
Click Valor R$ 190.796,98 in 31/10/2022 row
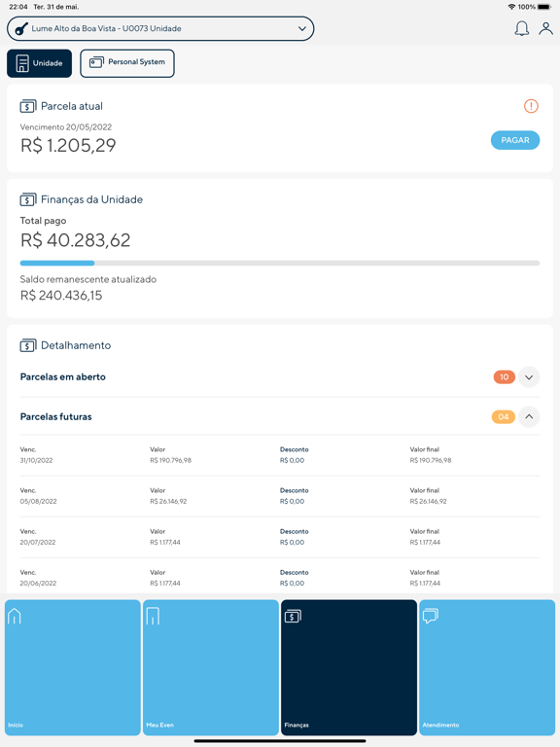pyautogui.click(x=170, y=461)
